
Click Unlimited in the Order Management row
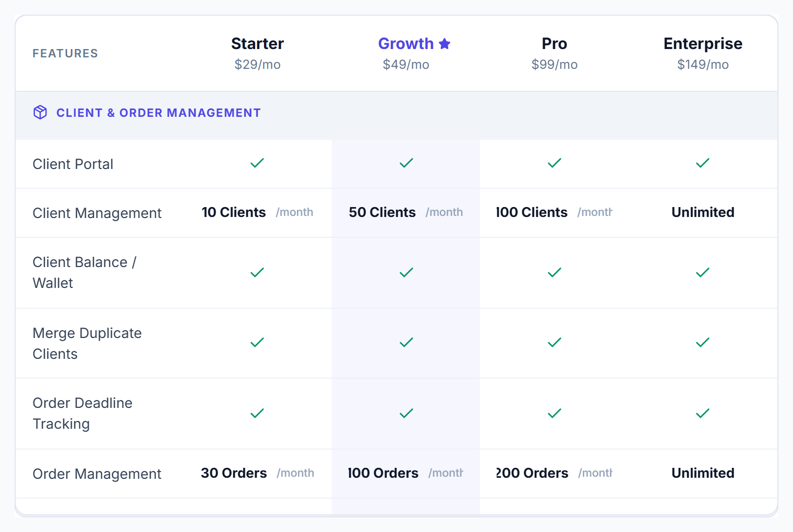coord(703,473)
